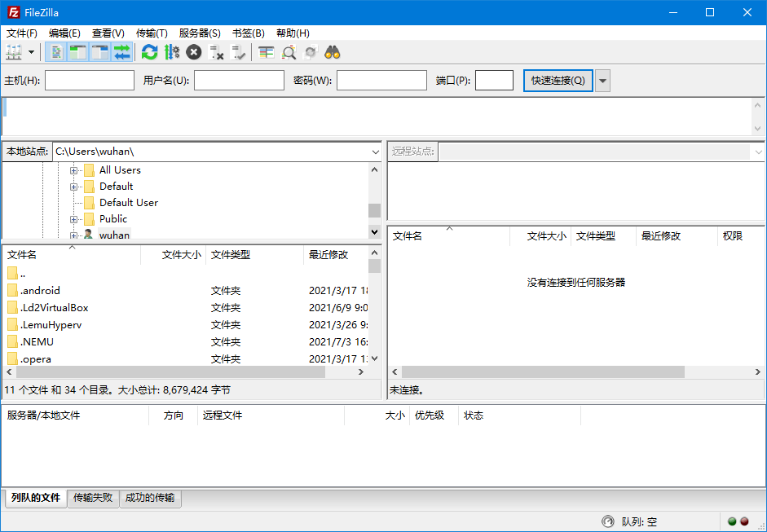
Task: Toggle the local directory tree view
Action: (77, 51)
